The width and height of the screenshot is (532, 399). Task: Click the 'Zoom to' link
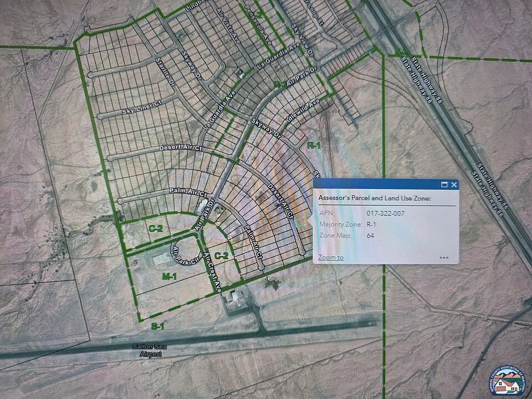click(x=330, y=257)
